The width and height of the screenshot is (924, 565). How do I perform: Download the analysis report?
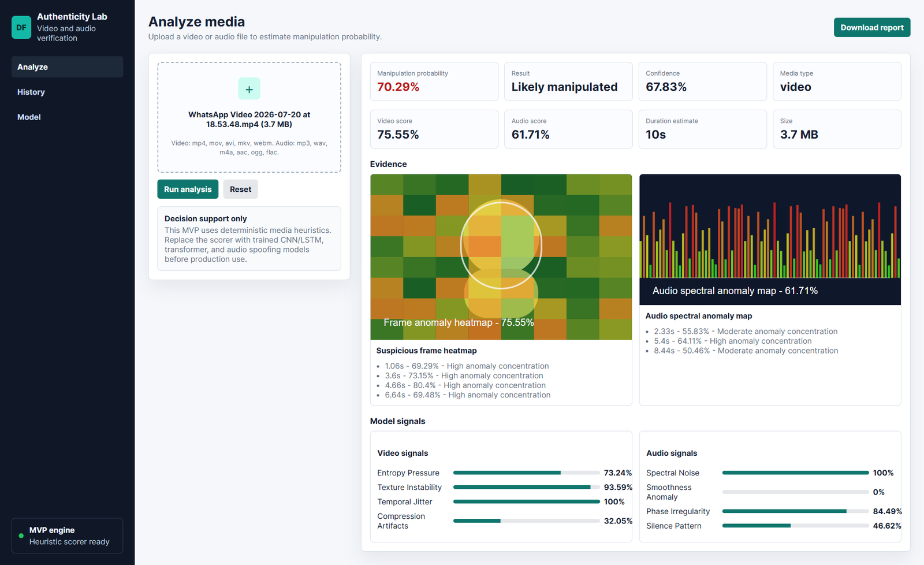[x=872, y=27]
